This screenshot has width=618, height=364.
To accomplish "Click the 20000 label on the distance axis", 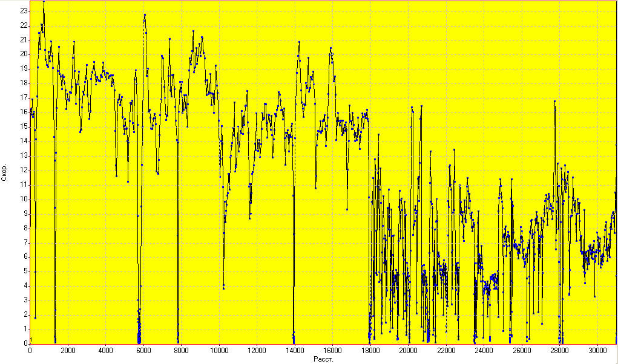I will (x=409, y=351).
